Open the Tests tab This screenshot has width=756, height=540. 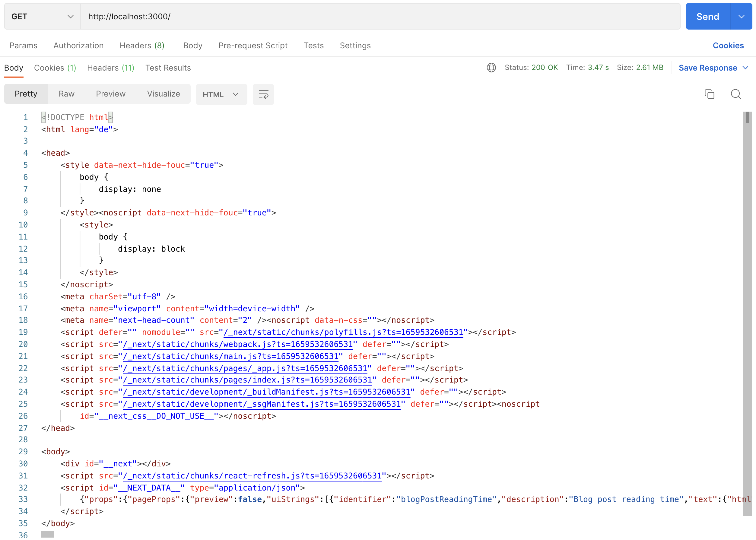point(313,46)
